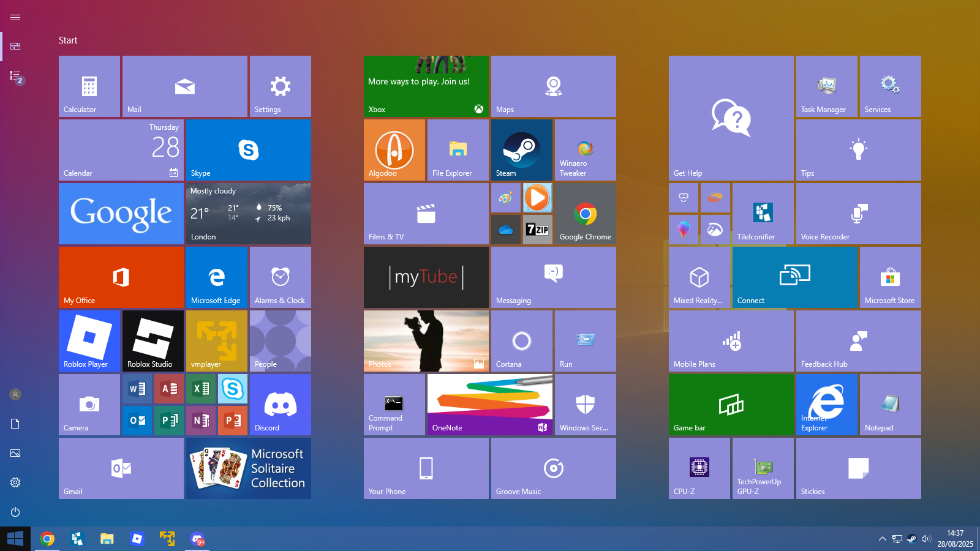Launch Roblox Studio tile

click(153, 341)
